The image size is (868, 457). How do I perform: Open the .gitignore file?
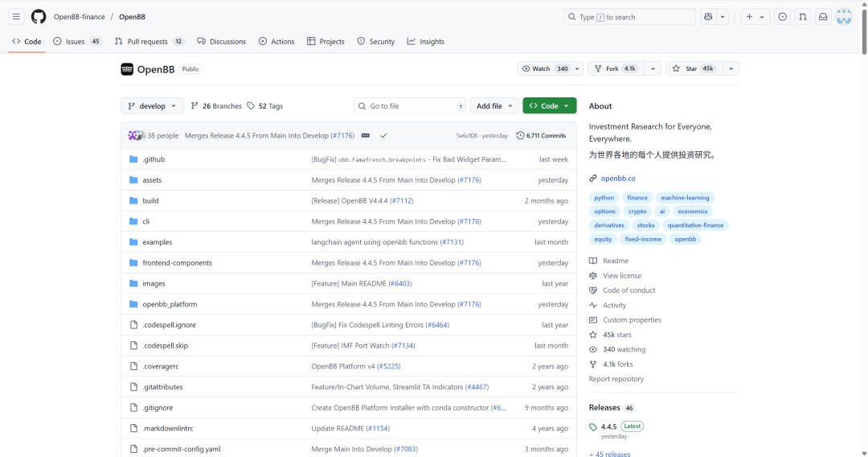158,408
